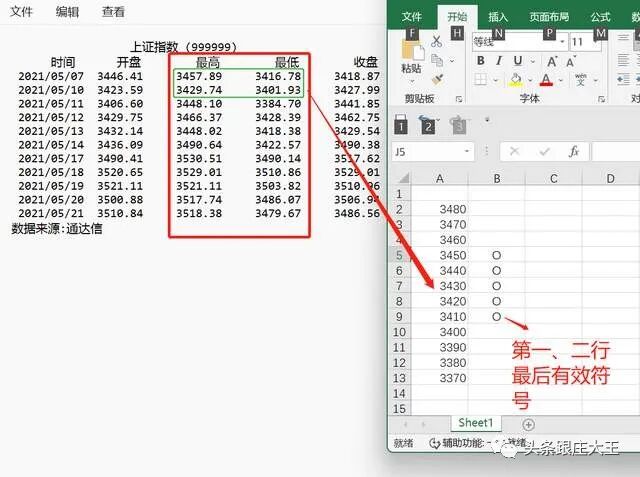Click the accessibility (辅助功能) status bar icon
Screen dimensions: 640x477
click(434, 443)
